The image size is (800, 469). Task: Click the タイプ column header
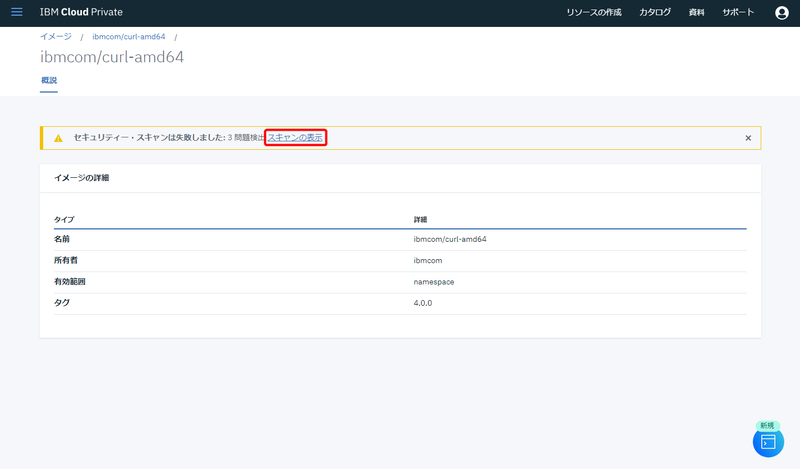[64, 219]
